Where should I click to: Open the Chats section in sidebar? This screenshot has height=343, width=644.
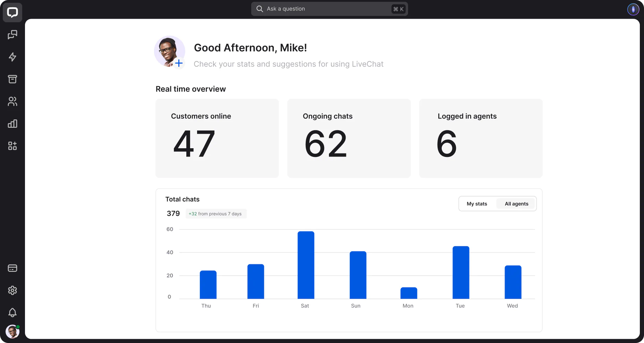coord(12,35)
